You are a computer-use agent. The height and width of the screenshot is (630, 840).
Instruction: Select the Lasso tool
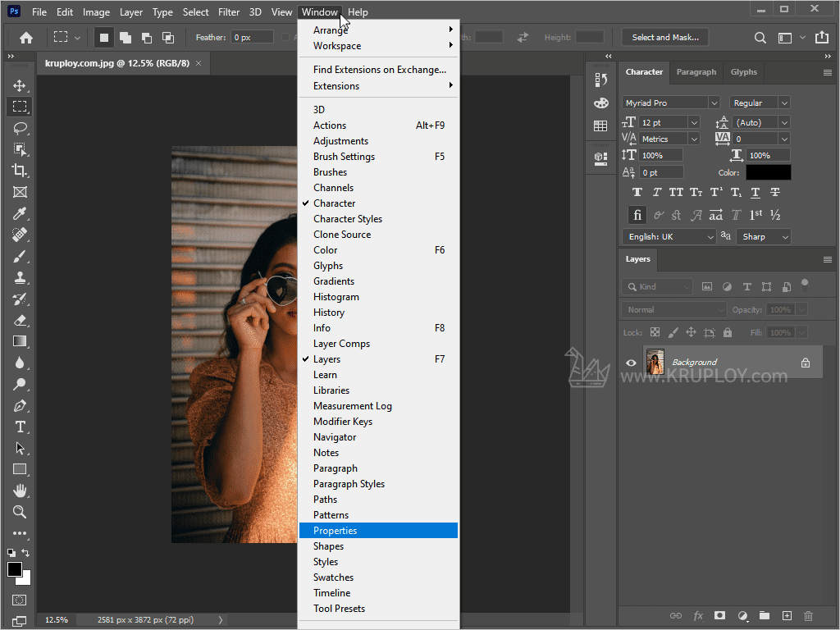[20, 128]
